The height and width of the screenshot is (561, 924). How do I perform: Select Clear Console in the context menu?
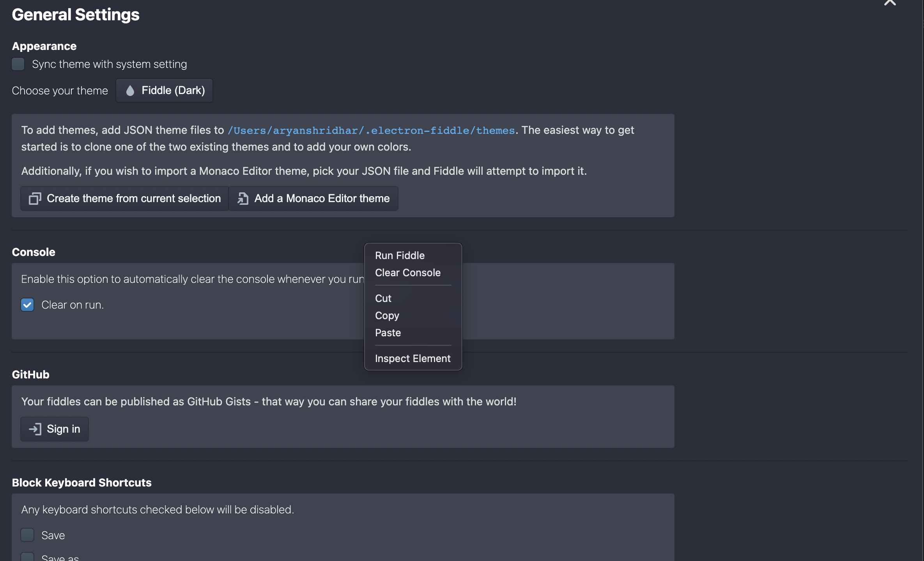407,273
